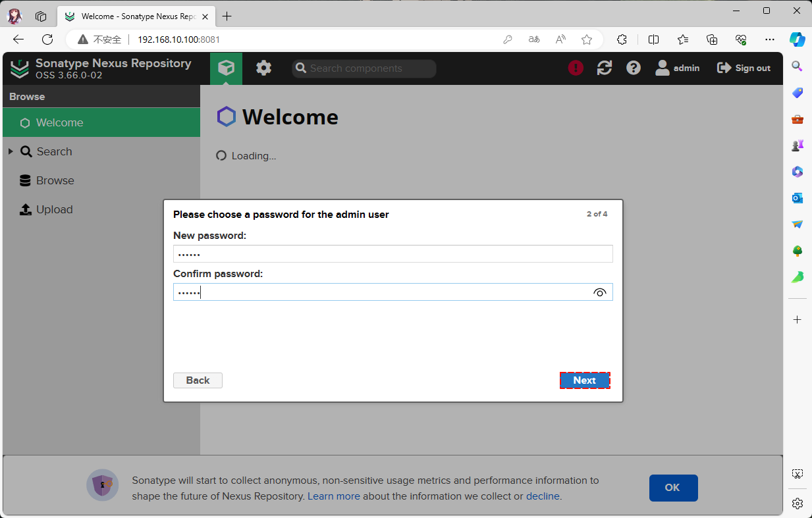Expand the Search tree item arrow

[x=11, y=152]
